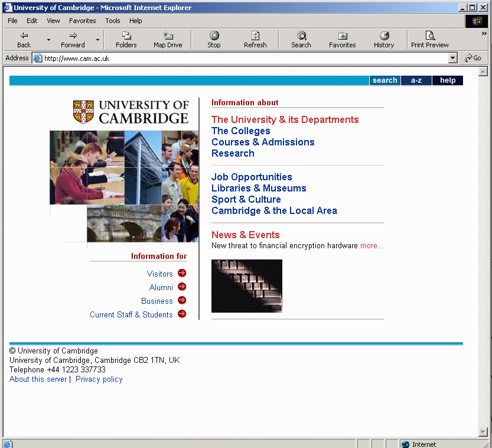492x448 pixels.
Task: Open About this server link
Action: (38, 379)
